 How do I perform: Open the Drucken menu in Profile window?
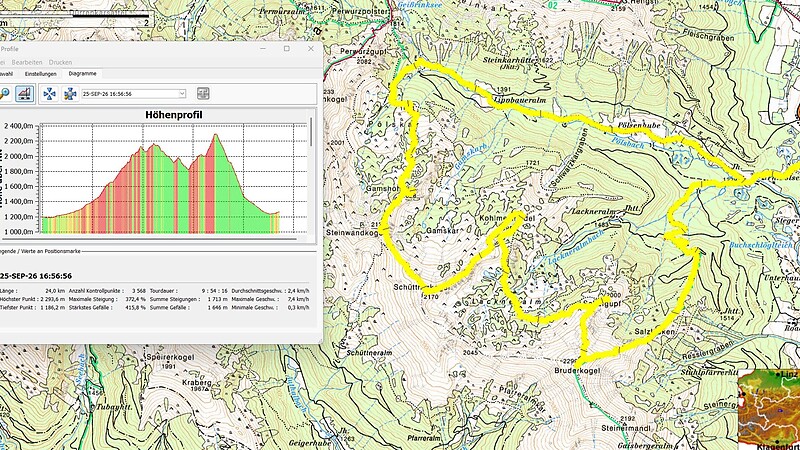click(60, 62)
